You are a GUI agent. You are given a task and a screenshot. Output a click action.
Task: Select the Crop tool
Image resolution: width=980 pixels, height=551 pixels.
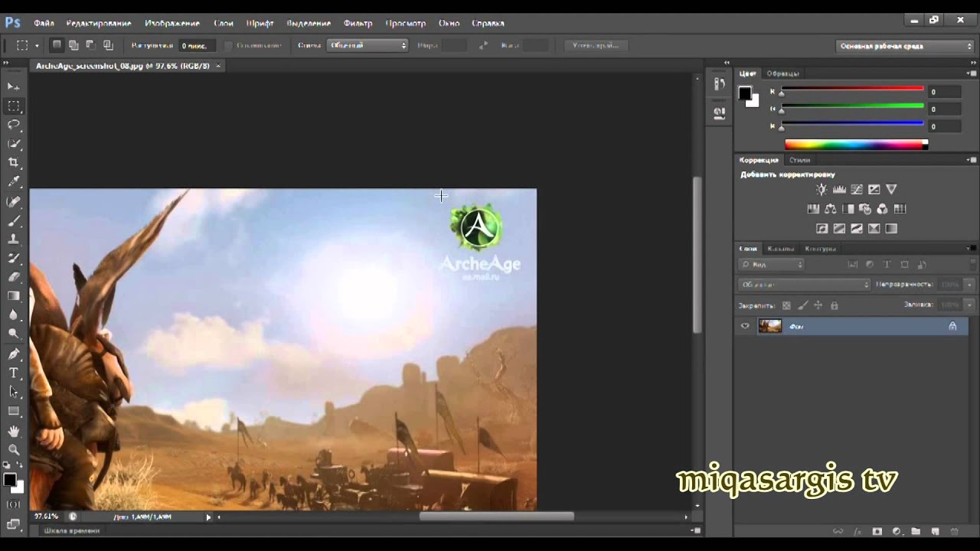click(x=14, y=162)
